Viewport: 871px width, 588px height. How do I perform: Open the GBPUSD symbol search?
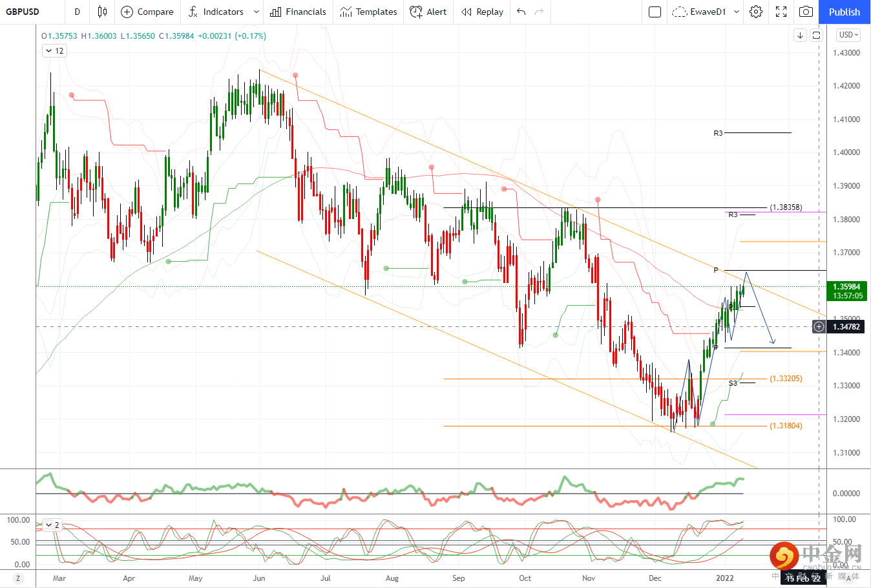click(23, 12)
